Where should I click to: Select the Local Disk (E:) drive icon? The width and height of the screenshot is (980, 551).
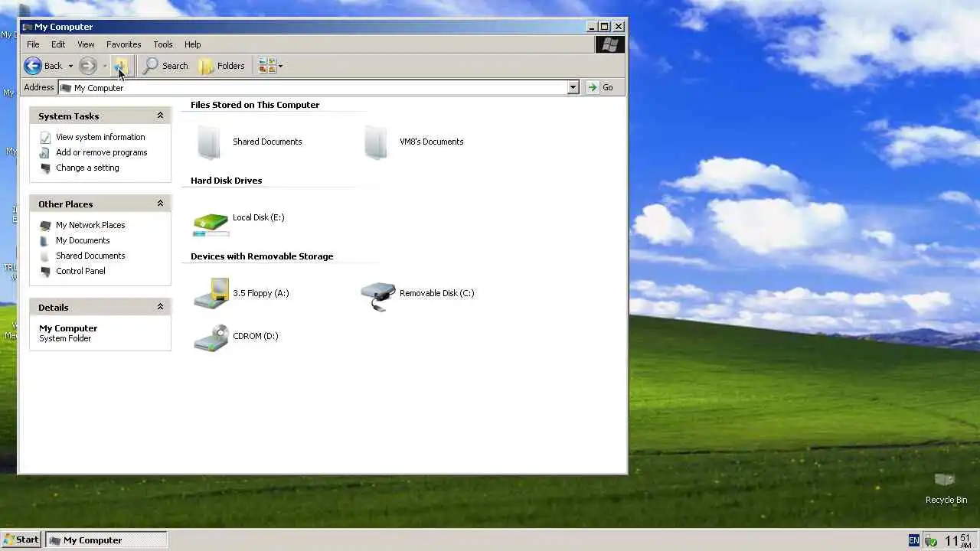point(211,223)
